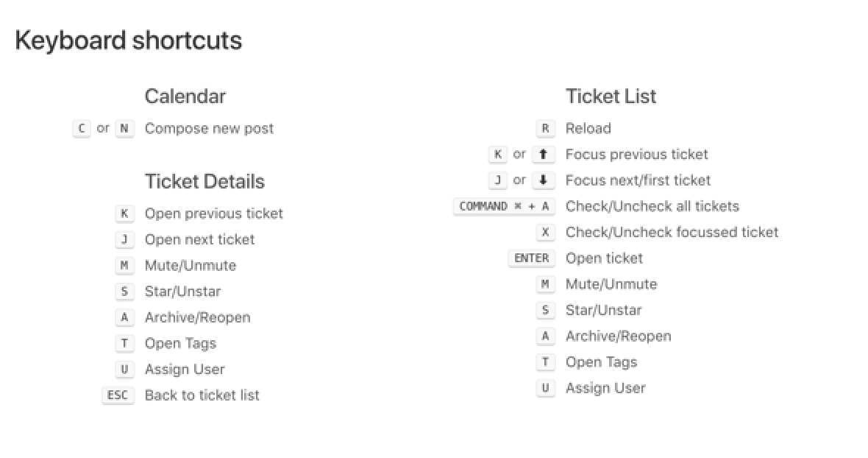Click the COMMAND + A key badge
The width and height of the screenshot is (868, 458).
point(505,207)
